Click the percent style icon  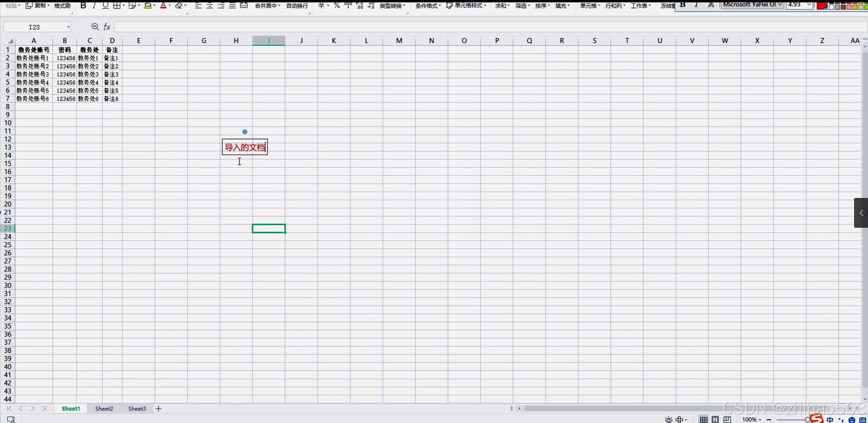coord(336,5)
